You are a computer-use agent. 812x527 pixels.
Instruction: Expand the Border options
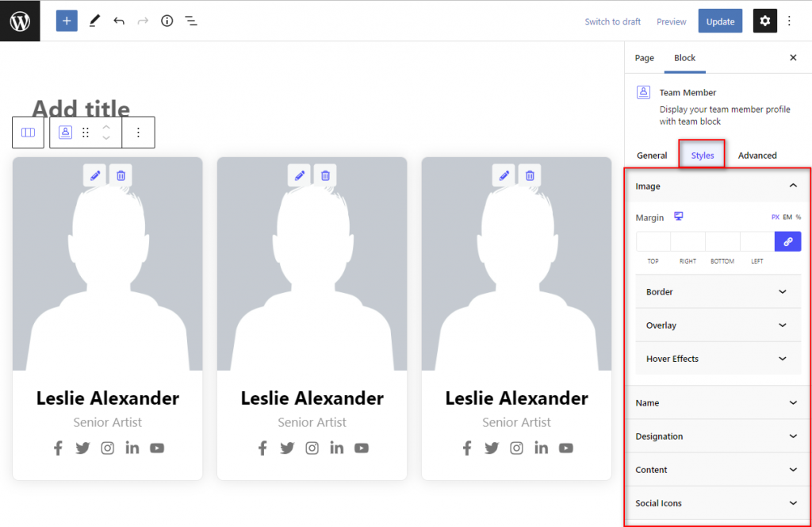[718, 292]
